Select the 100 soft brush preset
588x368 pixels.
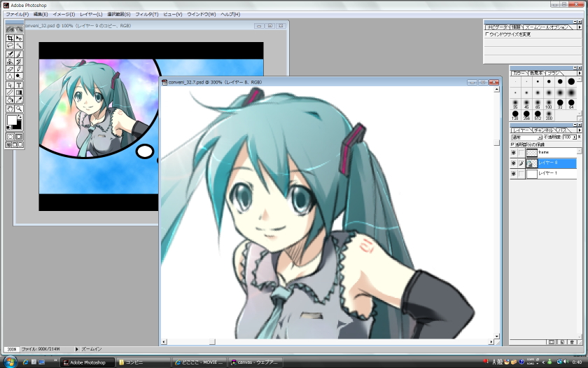pos(549,103)
